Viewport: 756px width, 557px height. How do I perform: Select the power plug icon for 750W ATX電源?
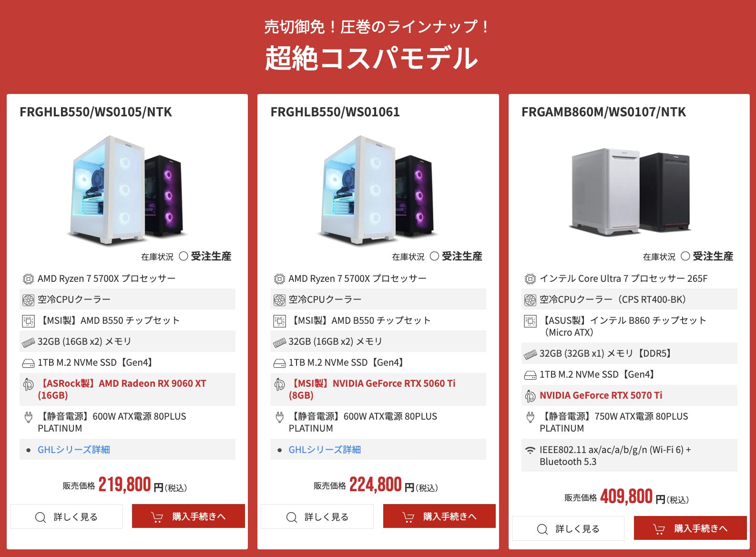point(530,416)
